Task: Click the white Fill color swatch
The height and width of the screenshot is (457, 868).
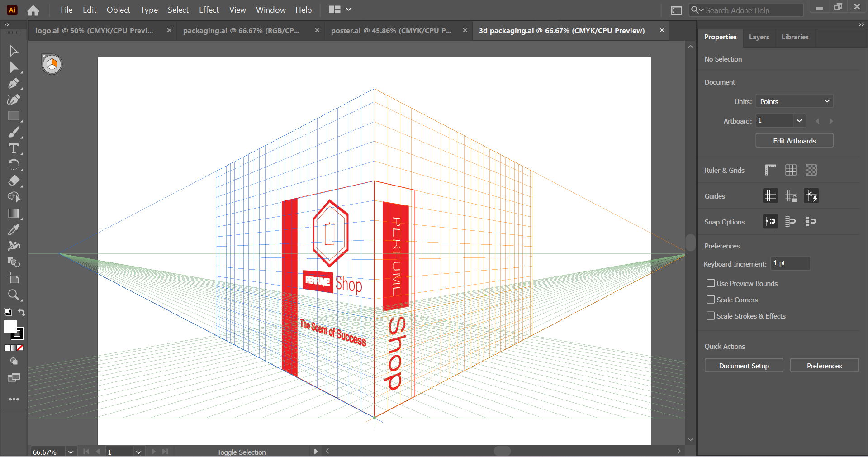Action: coord(10,327)
